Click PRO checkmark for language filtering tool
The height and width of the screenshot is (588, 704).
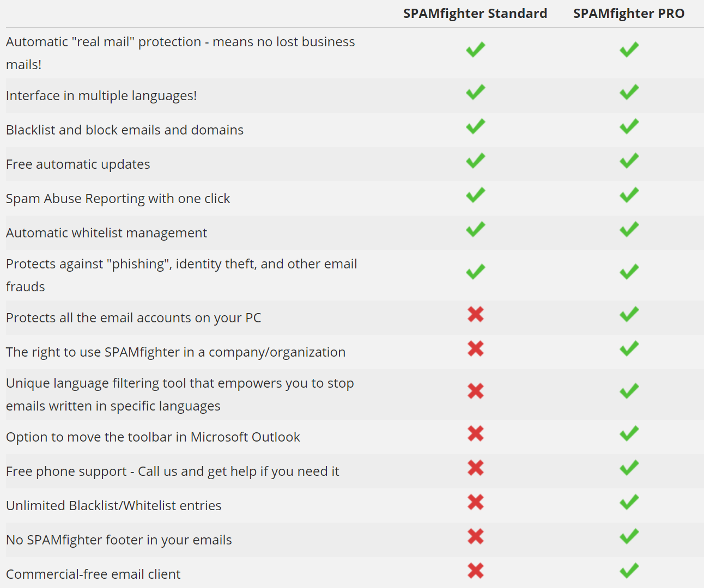[x=629, y=391]
